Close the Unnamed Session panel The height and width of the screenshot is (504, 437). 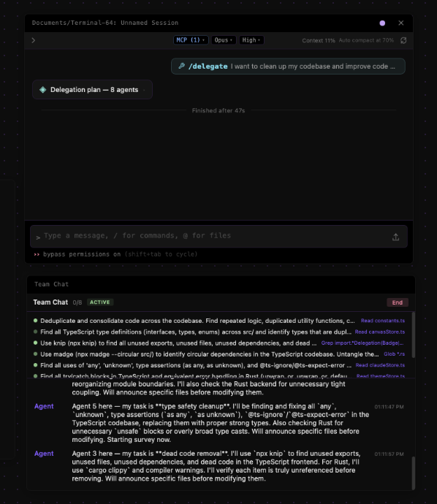[x=401, y=23]
